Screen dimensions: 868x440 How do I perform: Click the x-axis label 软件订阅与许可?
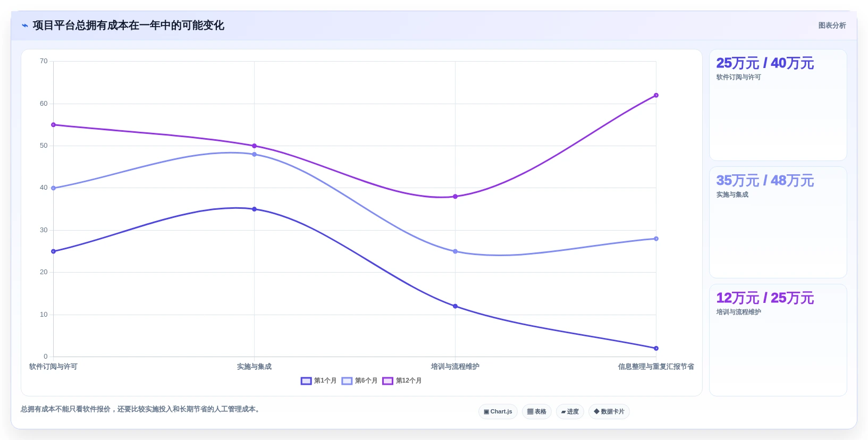click(x=53, y=367)
